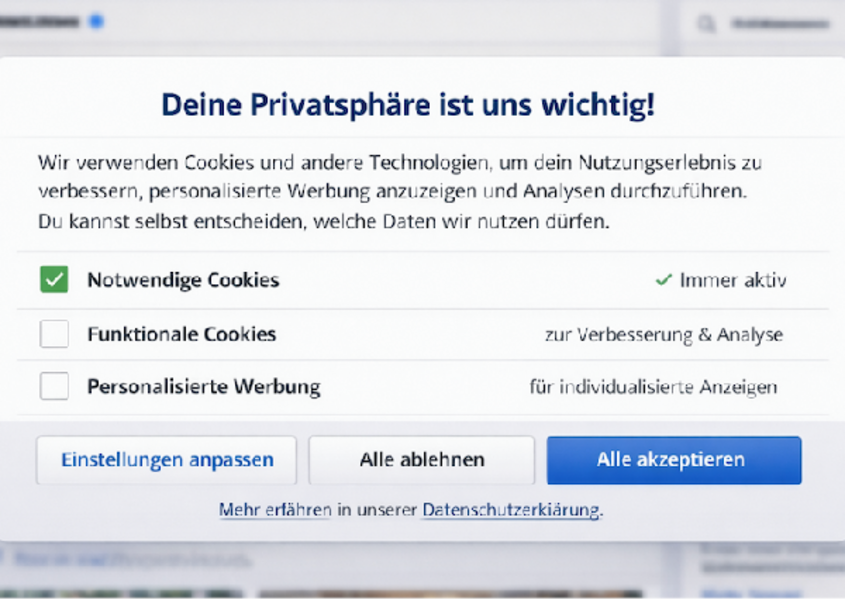Accept all via Alle akzeptieren button
The image size is (845, 600).
point(674,460)
